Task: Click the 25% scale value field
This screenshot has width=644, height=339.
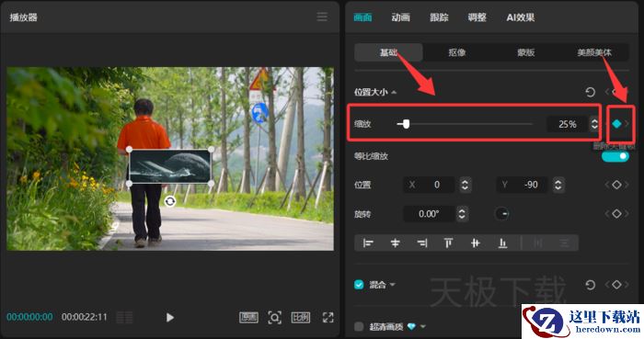Action: click(x=568, y=124)
